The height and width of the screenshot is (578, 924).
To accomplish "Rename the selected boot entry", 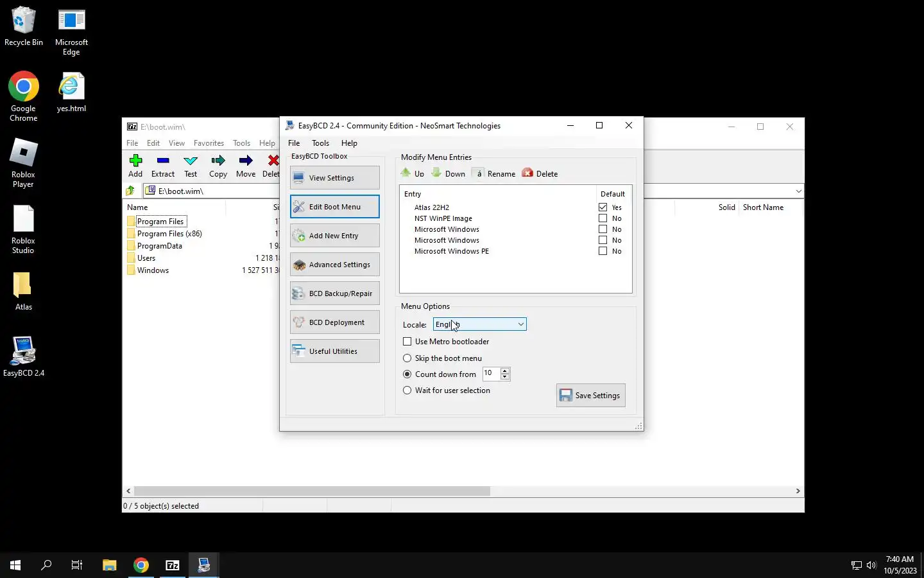I will 494,173.
